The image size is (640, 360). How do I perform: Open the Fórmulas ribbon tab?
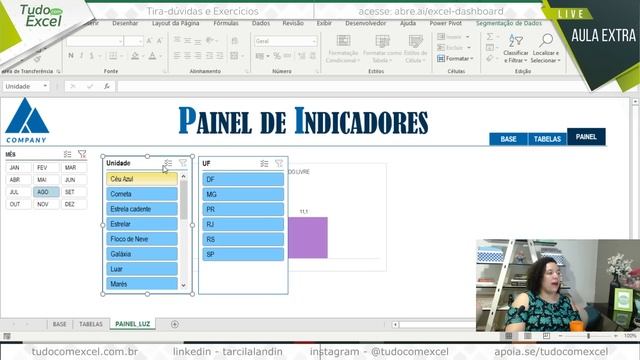coord(226,23)
